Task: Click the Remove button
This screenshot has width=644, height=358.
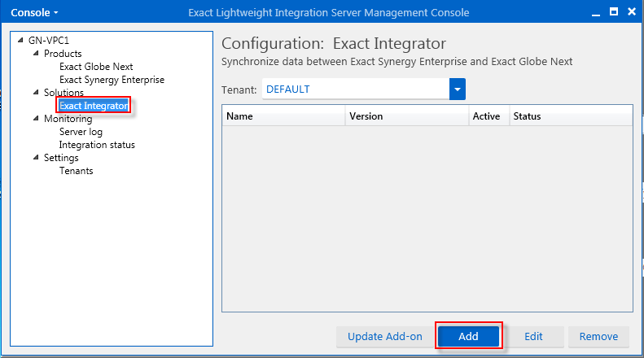Action: tap(598, 337)
